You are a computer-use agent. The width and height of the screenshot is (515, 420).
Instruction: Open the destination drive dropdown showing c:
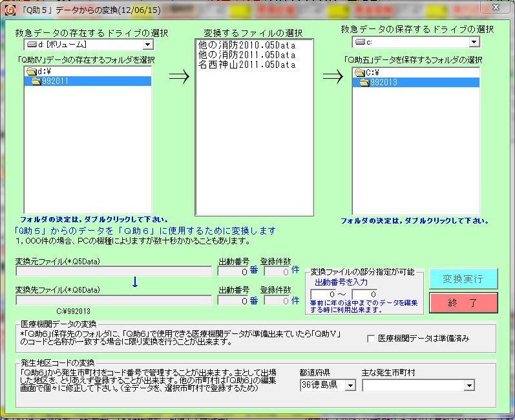point(474,42)
